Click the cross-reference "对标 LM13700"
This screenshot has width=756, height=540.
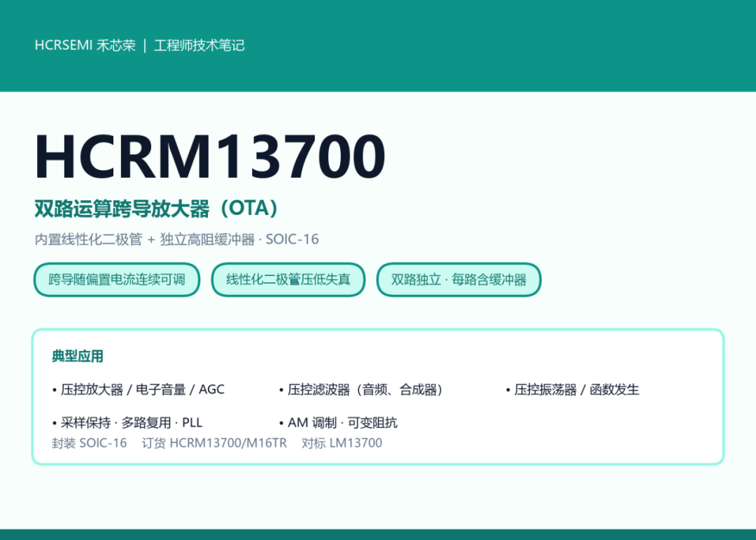pyautogui.click(x=342, y=443)
